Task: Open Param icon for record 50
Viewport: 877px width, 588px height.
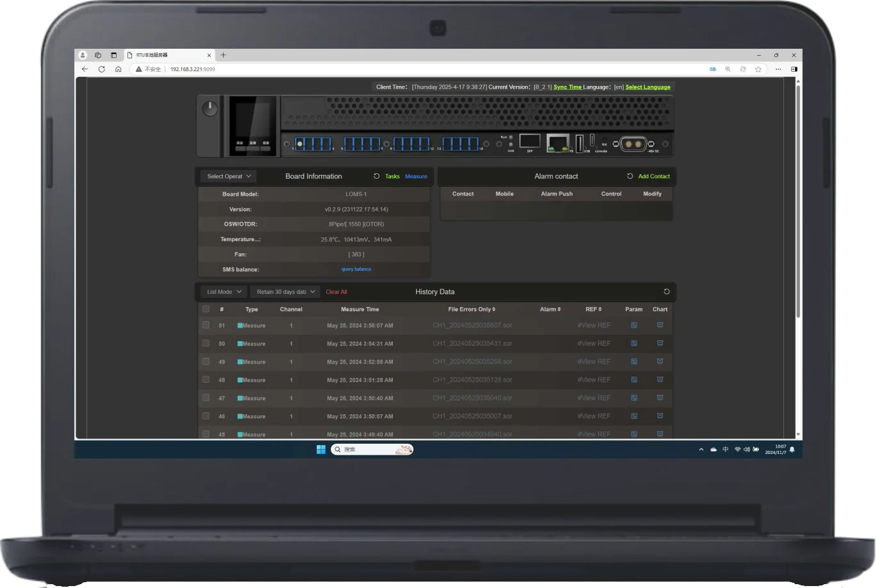Action: click(x=634, y=343)
